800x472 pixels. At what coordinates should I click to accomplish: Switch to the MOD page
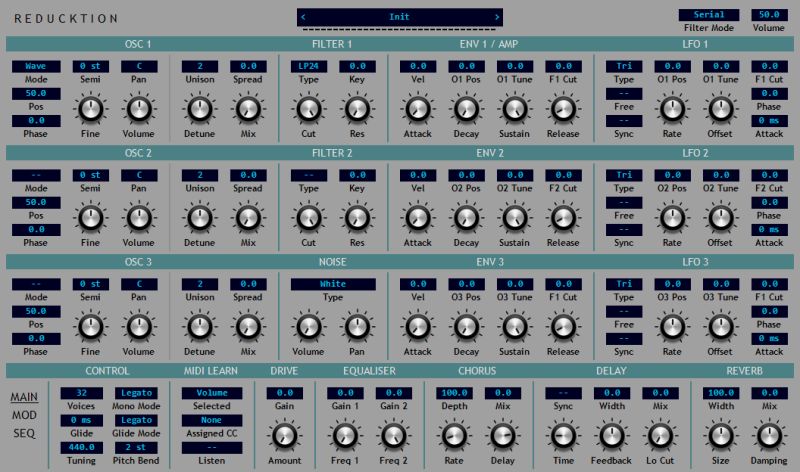click(24, 415)
